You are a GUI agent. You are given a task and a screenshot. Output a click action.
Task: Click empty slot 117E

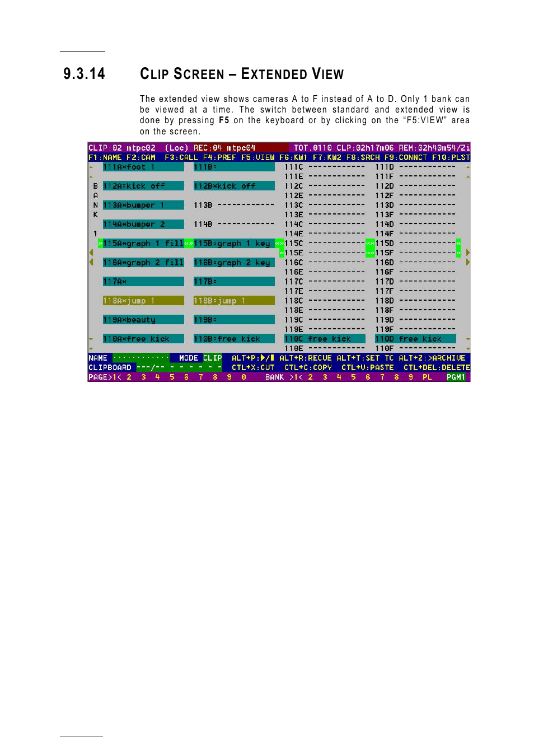point(325,291)
